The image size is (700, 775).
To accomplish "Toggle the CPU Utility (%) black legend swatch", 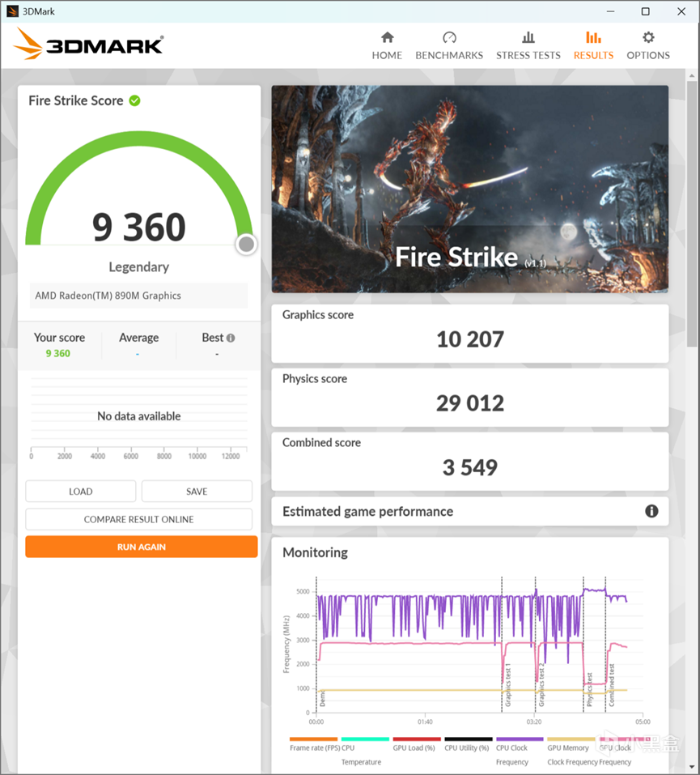I will [x=469, y=739].
